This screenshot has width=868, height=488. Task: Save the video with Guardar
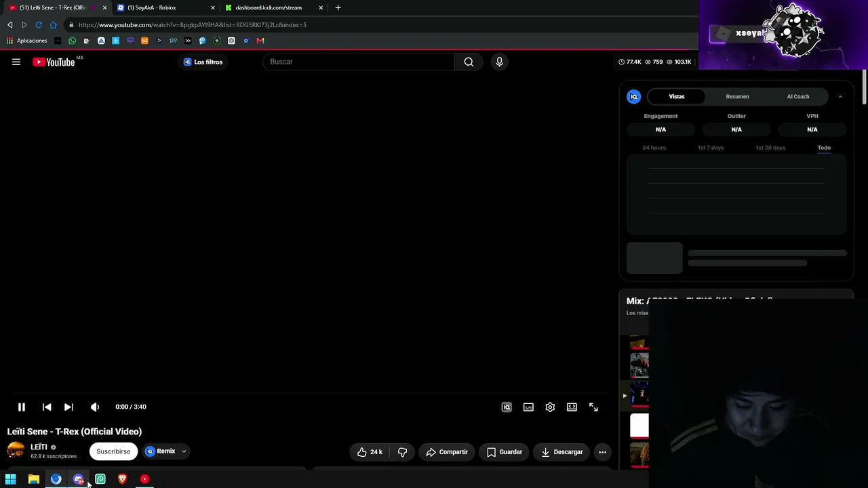coord(505,452)
